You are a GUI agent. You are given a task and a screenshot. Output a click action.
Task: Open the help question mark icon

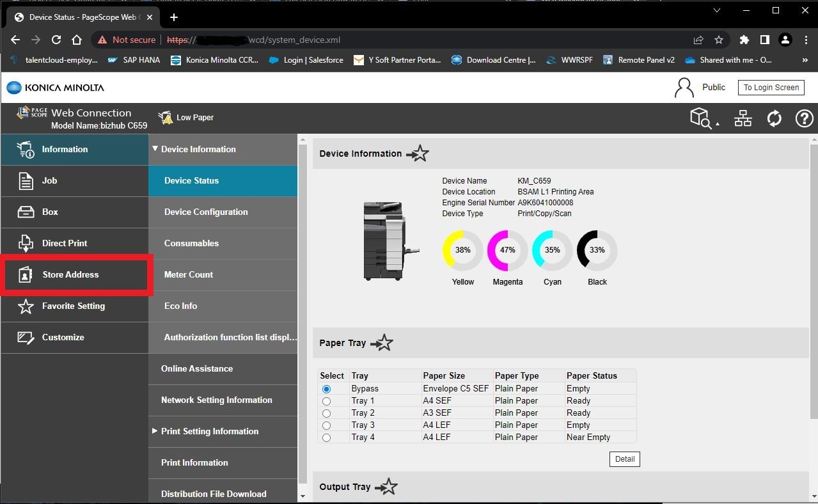click(804, 118)
